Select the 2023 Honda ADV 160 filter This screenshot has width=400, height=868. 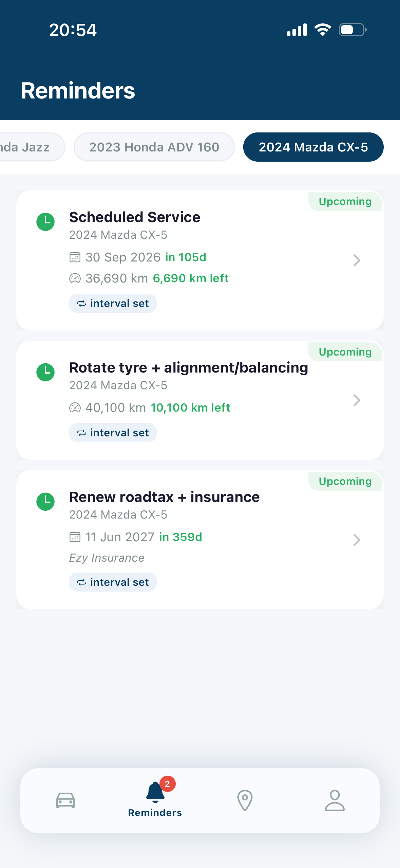click(x=154, y=147)
